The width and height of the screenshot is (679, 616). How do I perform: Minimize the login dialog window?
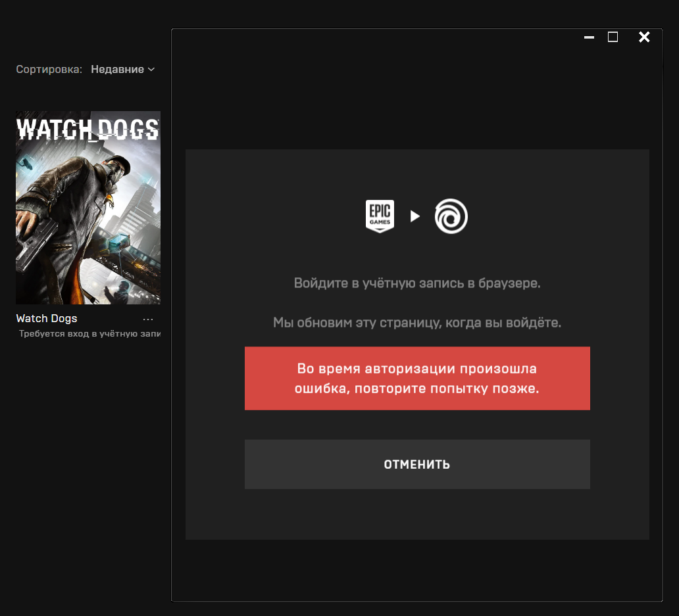click(589, 37)
